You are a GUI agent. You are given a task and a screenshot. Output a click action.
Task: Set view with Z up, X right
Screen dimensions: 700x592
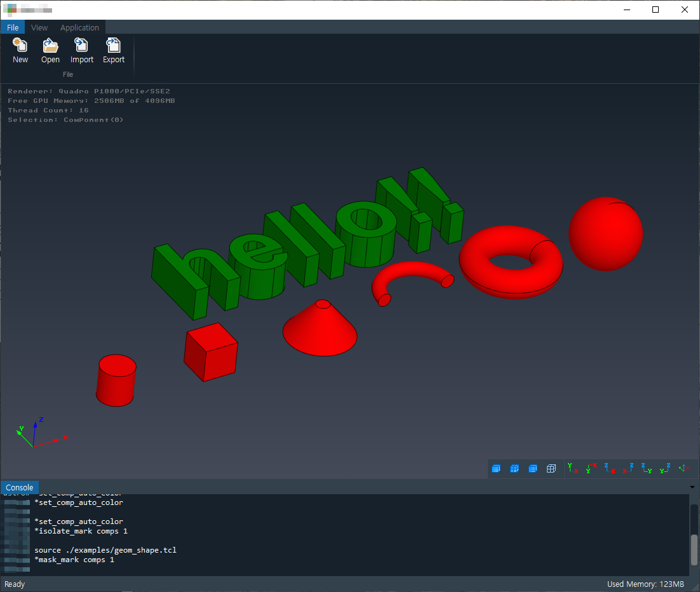(x=609, y=468)
